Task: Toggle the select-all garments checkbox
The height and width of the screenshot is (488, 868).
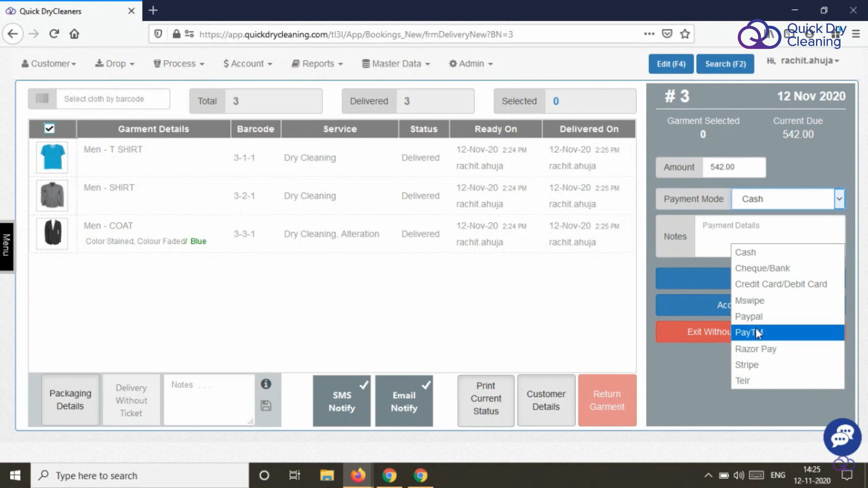Action: pyautogui.click(x=49, y=128)
